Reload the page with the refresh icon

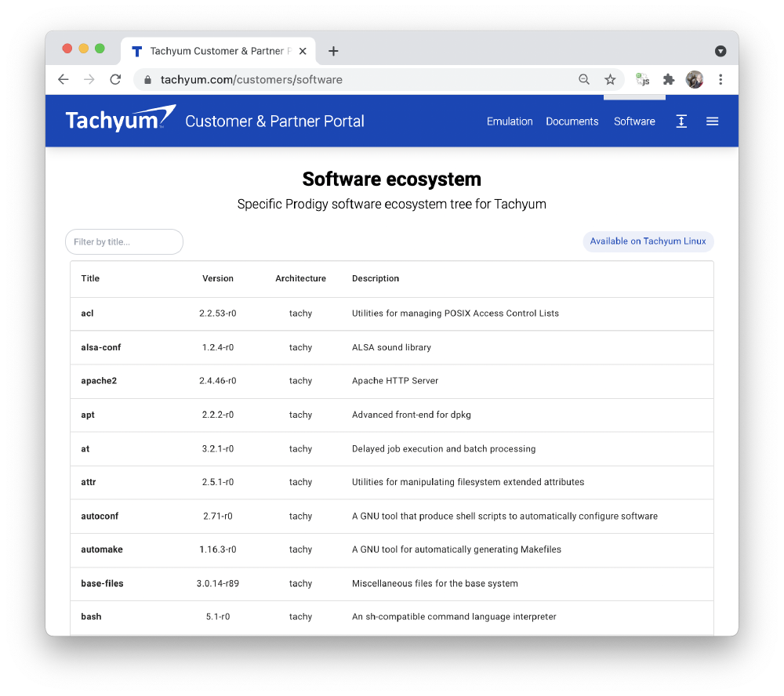(115, 79)
